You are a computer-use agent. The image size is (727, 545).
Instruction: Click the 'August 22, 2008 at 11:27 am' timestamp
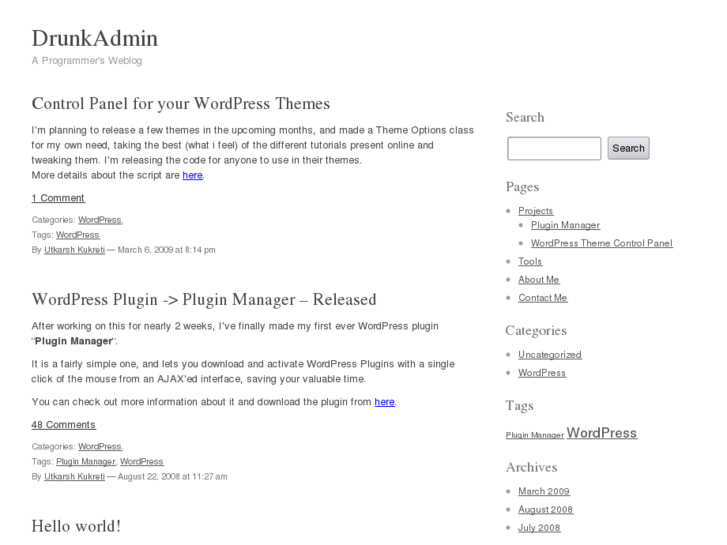[172, 476]
